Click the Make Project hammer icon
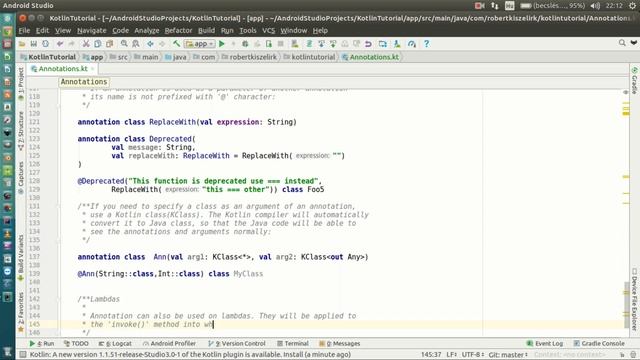Viewport: 640px width, 360px height. (x=176, y=44)
